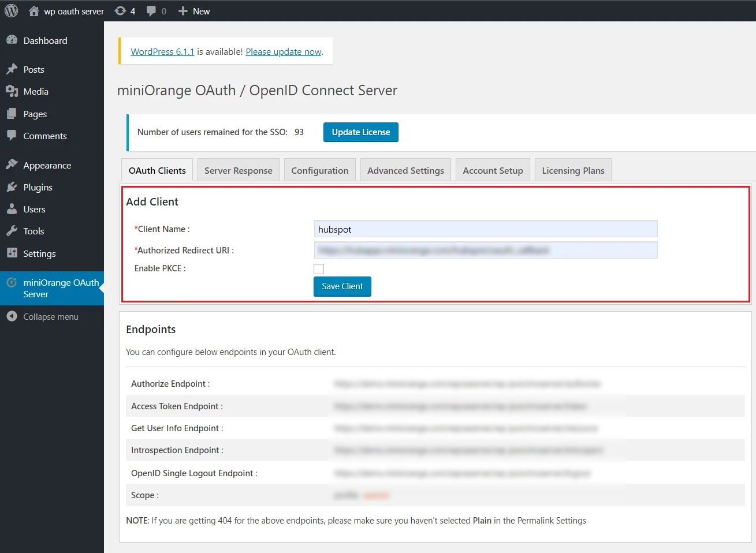Open the Server Response tab
The image size is (756, 553).
[x=239, y=170]
